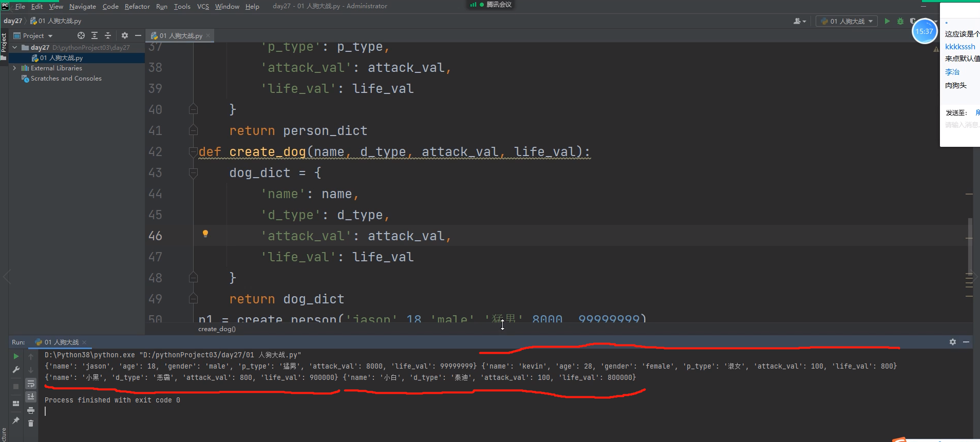Open the Code menu

coord(110,6)
